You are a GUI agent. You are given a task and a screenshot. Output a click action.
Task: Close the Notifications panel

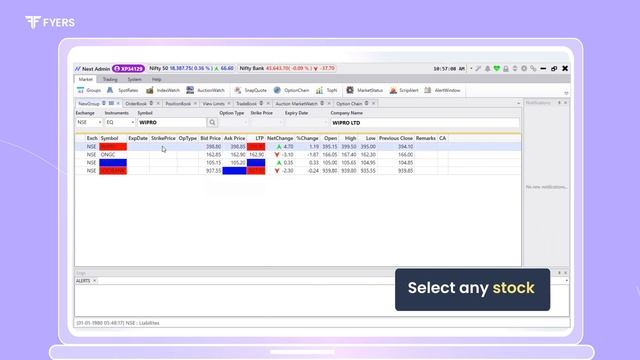pos(565,103)
